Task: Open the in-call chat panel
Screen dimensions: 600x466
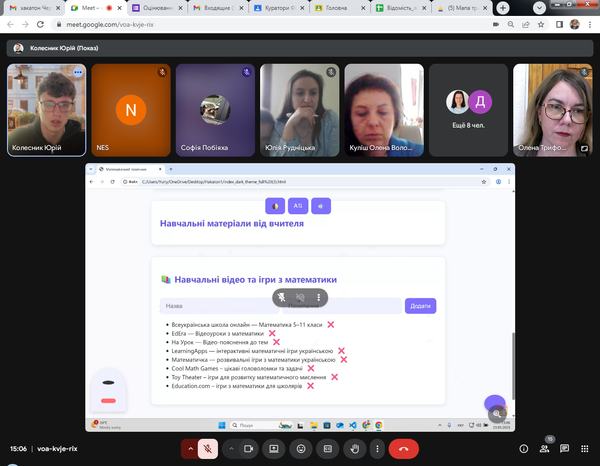Action: [x=568, y=449]
